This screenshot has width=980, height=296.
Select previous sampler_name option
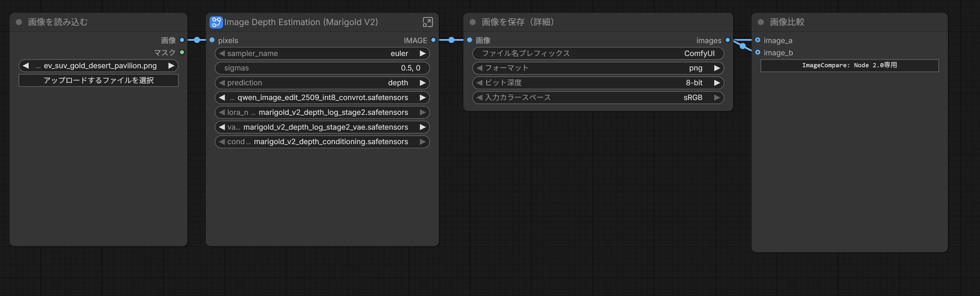222,53
